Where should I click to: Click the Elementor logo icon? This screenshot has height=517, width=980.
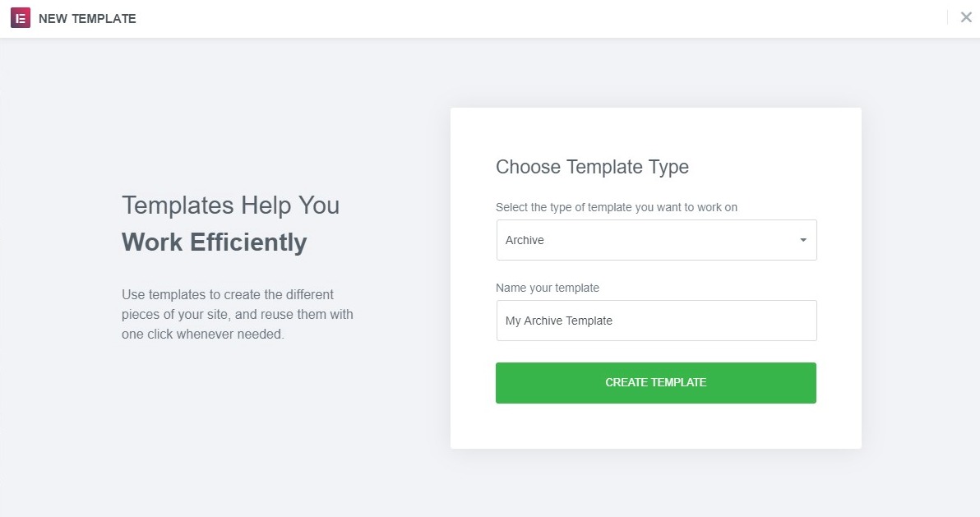tap(21, 18)
